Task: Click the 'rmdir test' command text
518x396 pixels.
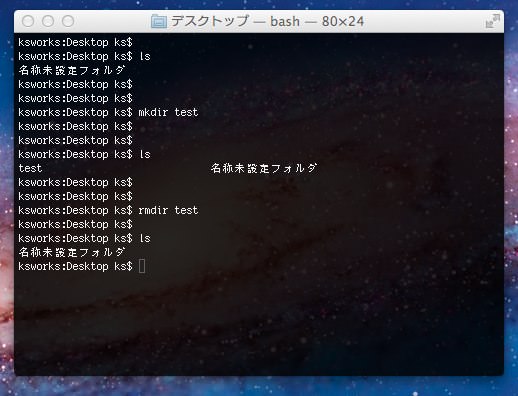Action: click(168, 210)
